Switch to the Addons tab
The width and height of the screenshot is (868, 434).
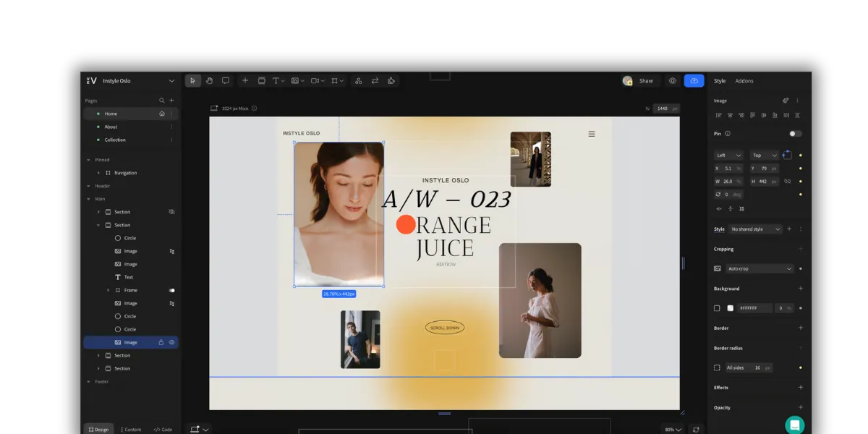(745, 80)
